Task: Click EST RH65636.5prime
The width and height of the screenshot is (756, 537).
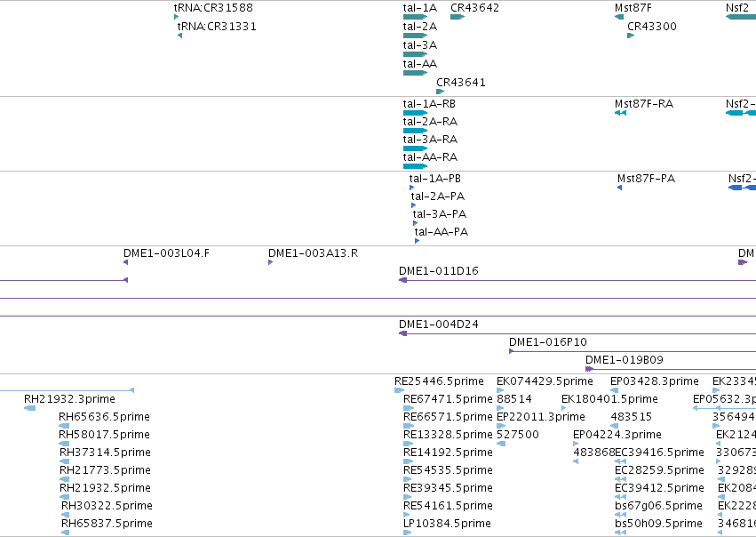Action: [x=64, y=426]
